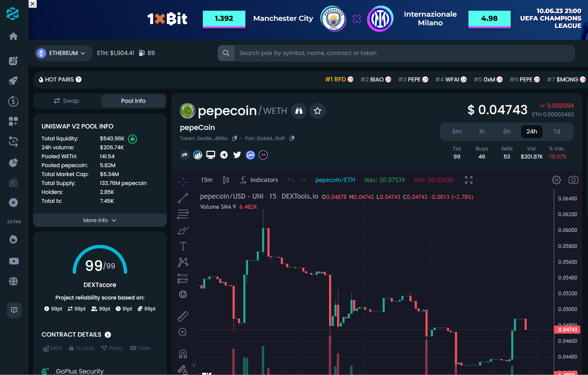
Task: Select the text tool in chart toolbar
Action: click(183, 246)
